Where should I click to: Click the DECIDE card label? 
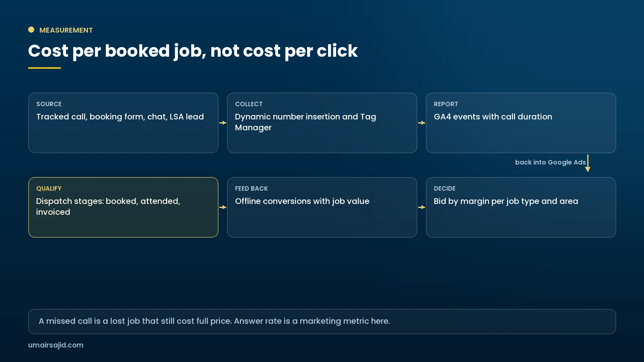coord(445,189)
